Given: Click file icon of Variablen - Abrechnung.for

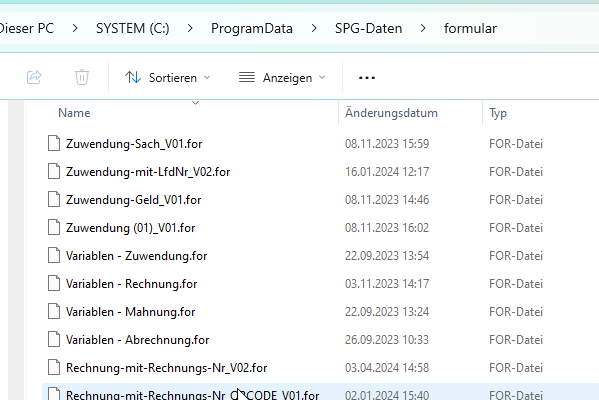Looking at the screenshot, I should pyautogui.click(x=54, y=340).
